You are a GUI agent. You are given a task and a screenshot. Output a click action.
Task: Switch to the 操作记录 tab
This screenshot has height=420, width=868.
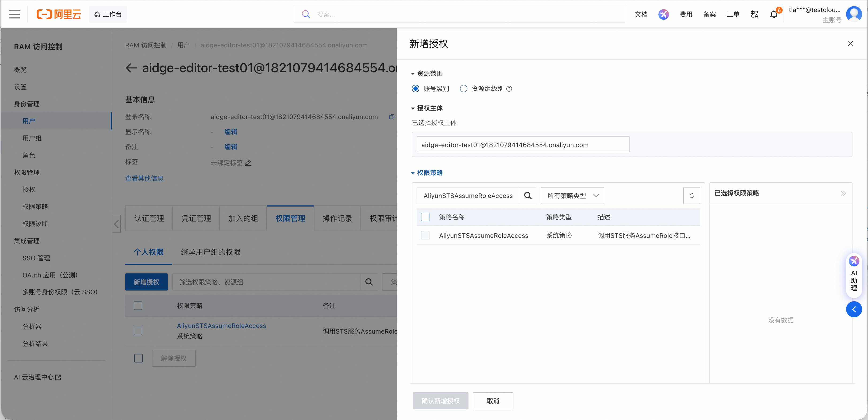(x=337, y=219)
